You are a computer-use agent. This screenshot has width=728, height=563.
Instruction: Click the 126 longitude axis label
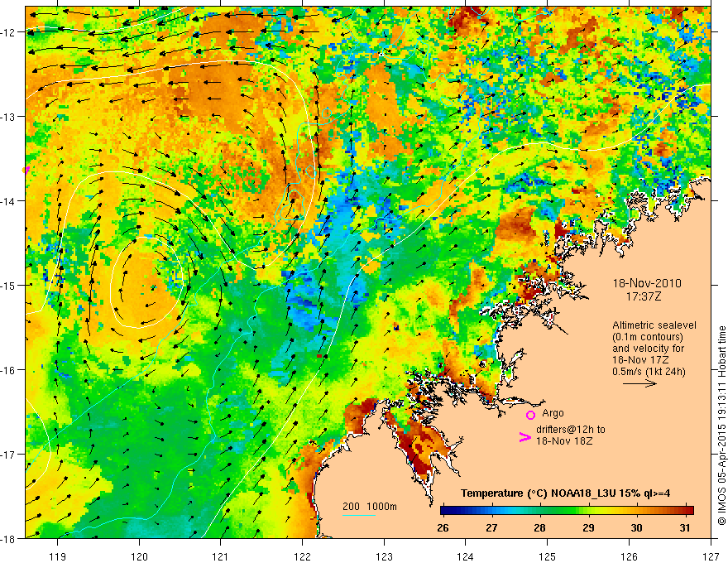click(629, 556)
